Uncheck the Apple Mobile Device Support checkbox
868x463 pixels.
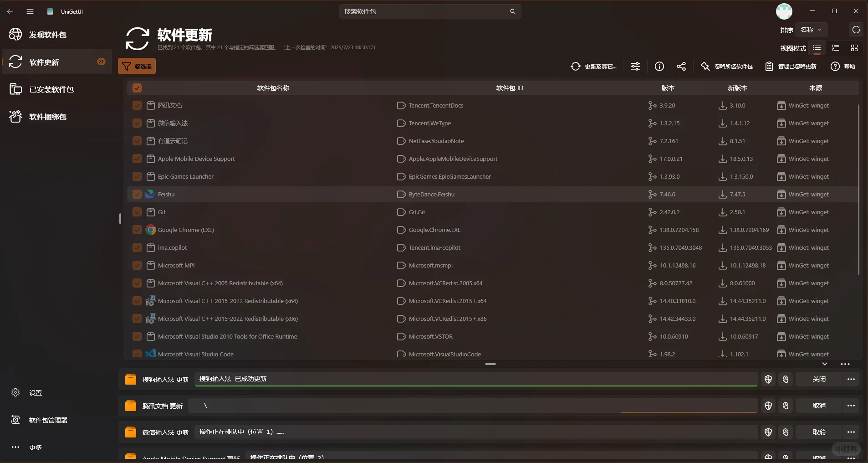(x=137, y=159)
